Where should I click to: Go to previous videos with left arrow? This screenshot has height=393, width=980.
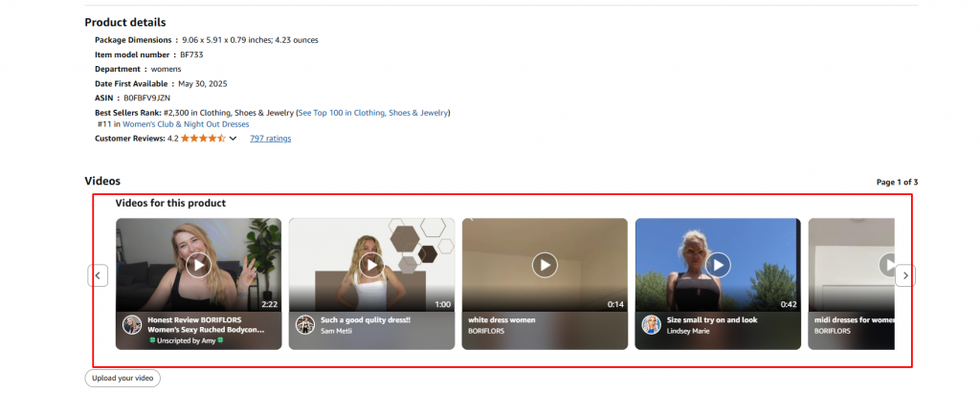point(98,275)
